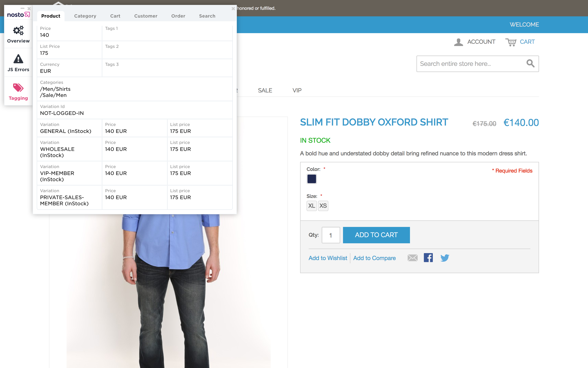Switch to the Customer tab
This screenshot has height=368, width=588.
click(145, 16)
